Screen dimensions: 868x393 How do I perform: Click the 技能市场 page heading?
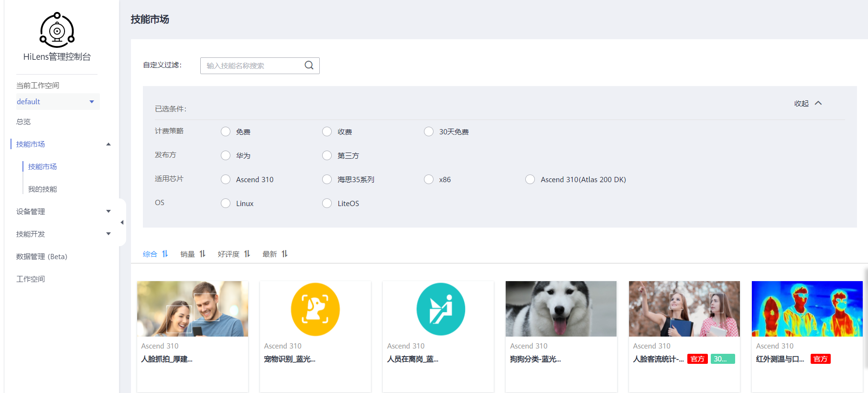pyautogui.click(x=150, y=19)
